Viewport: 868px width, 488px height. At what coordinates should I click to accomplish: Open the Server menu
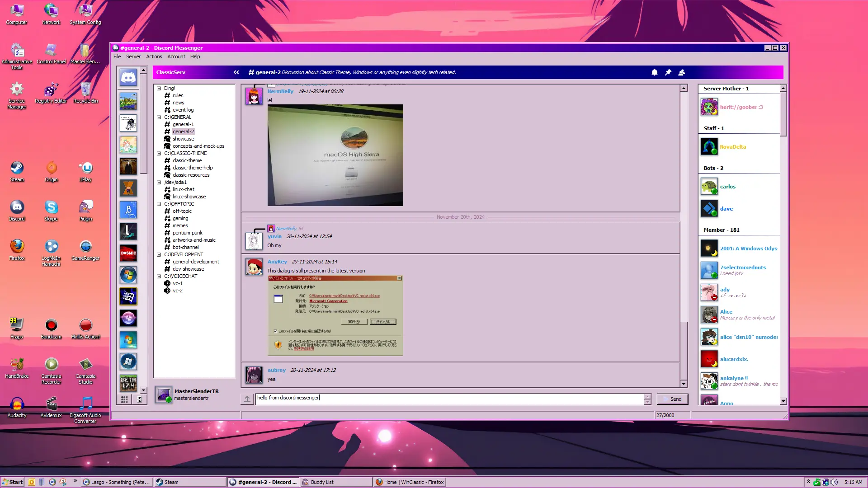click(133, 56)
